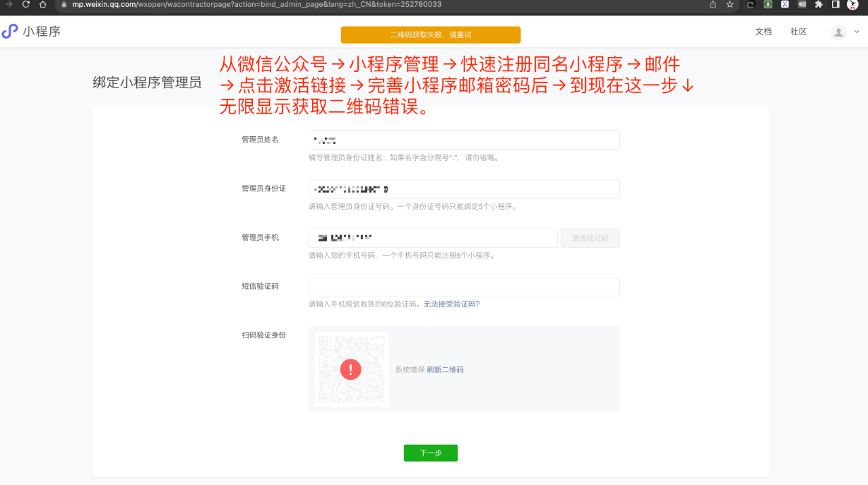Go to browser home page icon
This screenshot has width=868, height=485.
click(x=43, y=4)
